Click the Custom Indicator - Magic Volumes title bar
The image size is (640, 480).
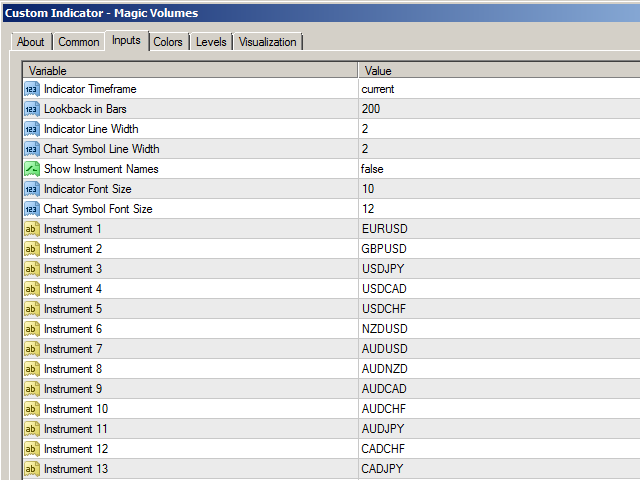[321, 13]
